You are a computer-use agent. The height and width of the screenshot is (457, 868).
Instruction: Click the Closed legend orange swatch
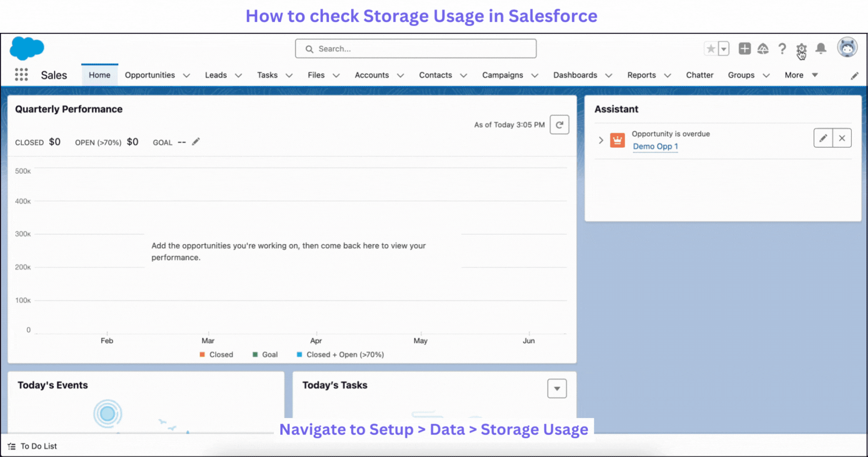pos(202,355)
